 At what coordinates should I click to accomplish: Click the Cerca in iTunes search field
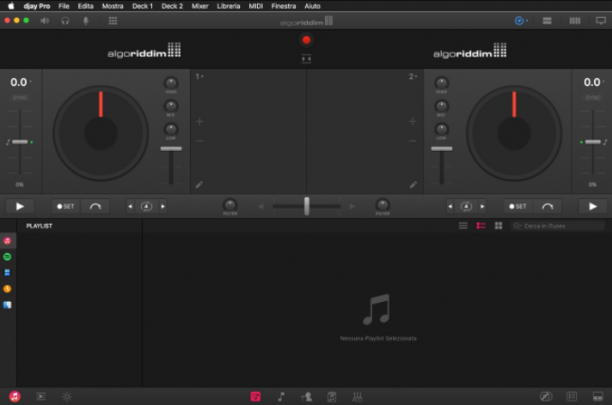(x=558, y=226)
